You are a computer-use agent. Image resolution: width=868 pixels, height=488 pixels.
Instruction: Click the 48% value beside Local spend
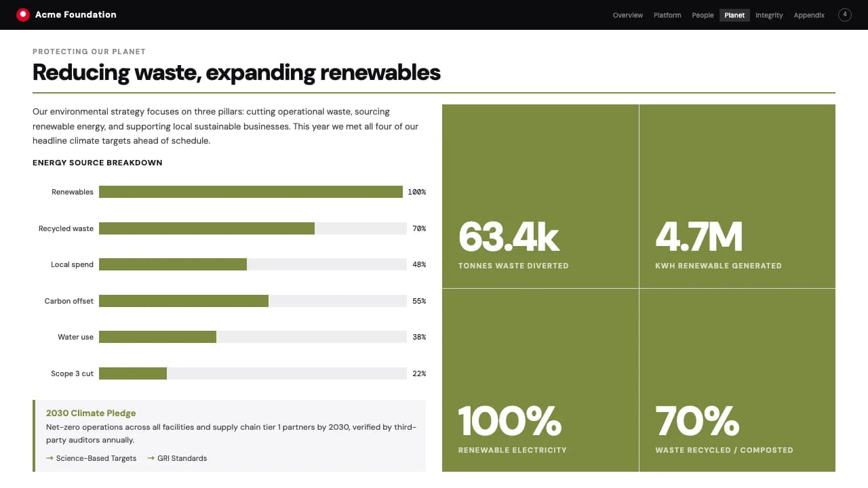(419, 264)
